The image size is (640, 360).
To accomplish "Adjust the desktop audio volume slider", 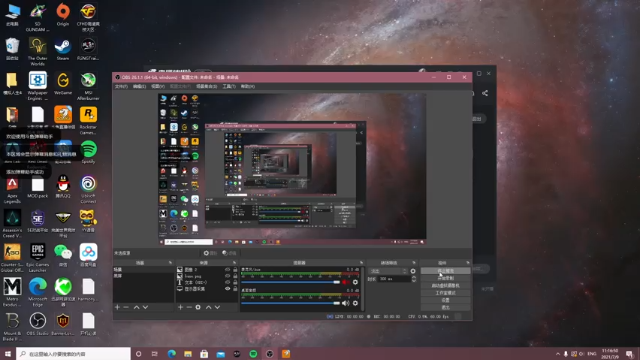I will pos(290,303).
